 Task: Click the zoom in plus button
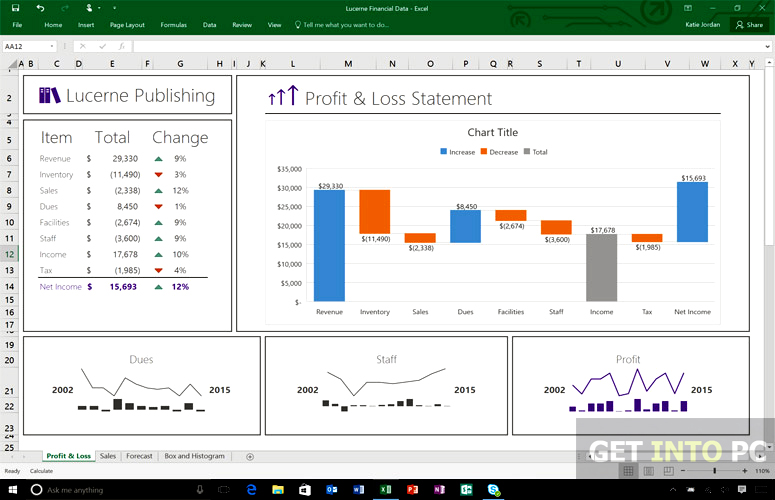tap(745, 471)
